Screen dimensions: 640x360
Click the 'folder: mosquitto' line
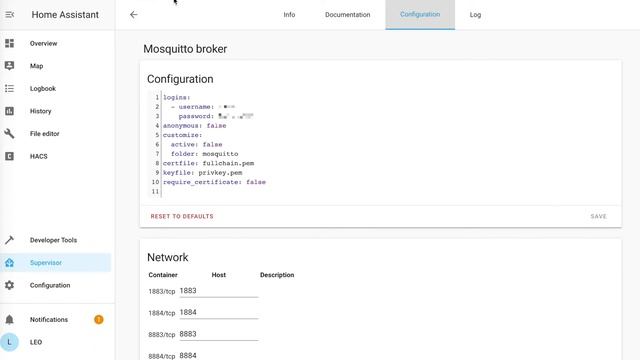(x=204, y=154)
